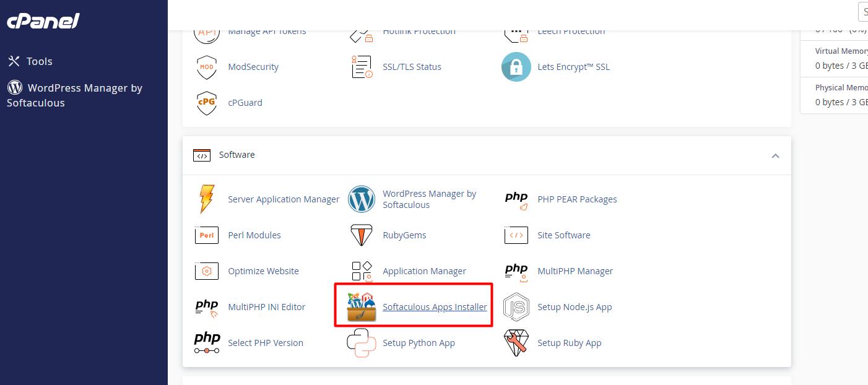The height and width of the screenshot is (385, 868).
Task: Open the MultiPHP INI Editor link
Action: [266, 307]
